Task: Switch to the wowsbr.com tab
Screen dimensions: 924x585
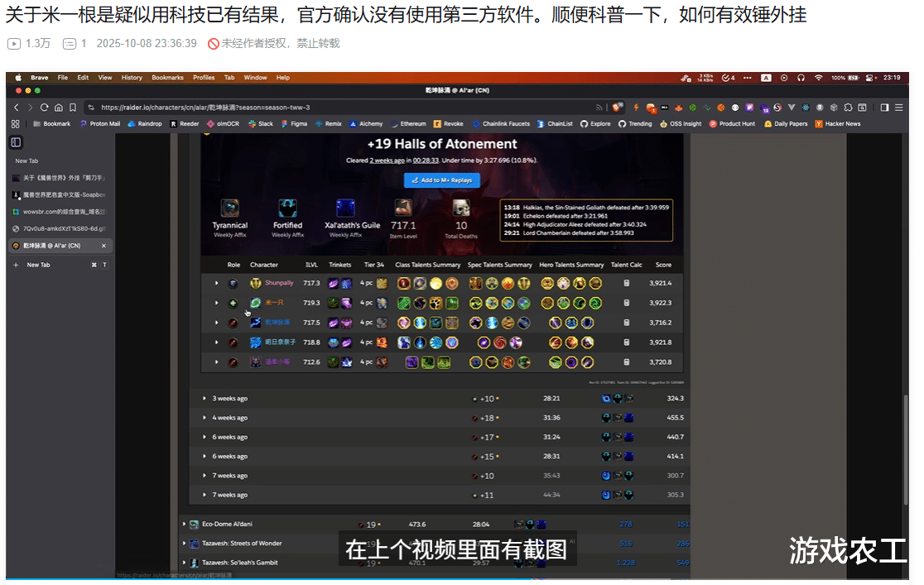Action: (x=60, y=212)
